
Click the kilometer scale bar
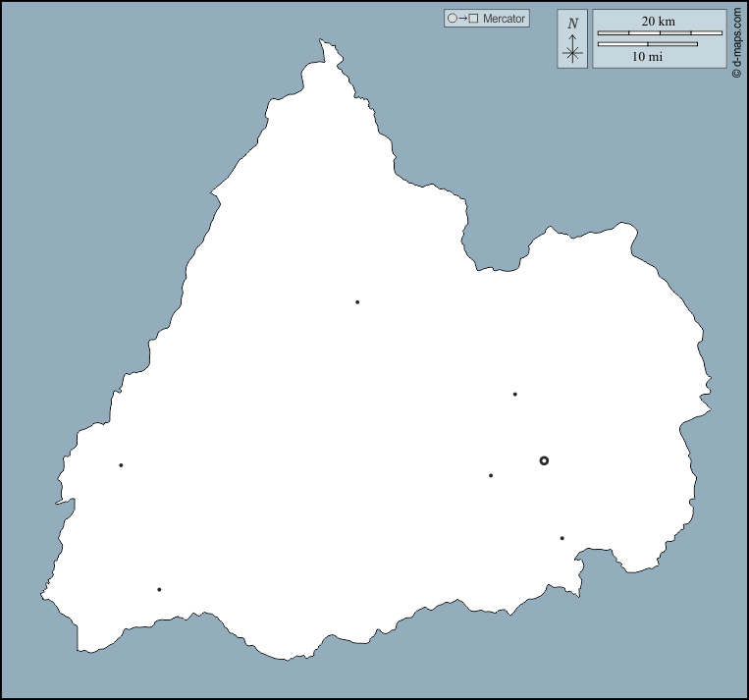coord(660,33)
